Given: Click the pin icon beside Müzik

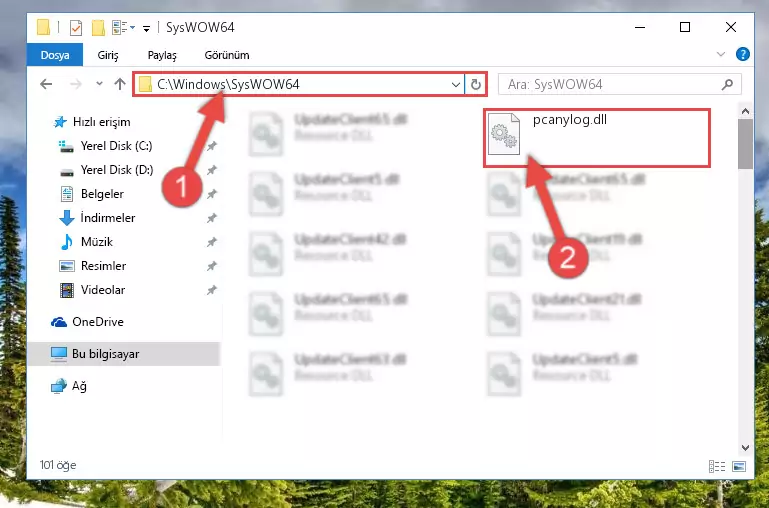Looking at the screenshot, I should pyautogui.click(x=211, y=242).
